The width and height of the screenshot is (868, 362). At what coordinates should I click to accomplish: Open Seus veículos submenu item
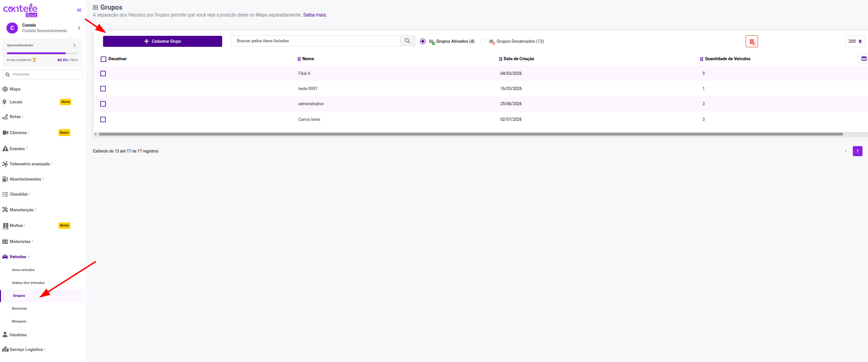tap(23, 270)
